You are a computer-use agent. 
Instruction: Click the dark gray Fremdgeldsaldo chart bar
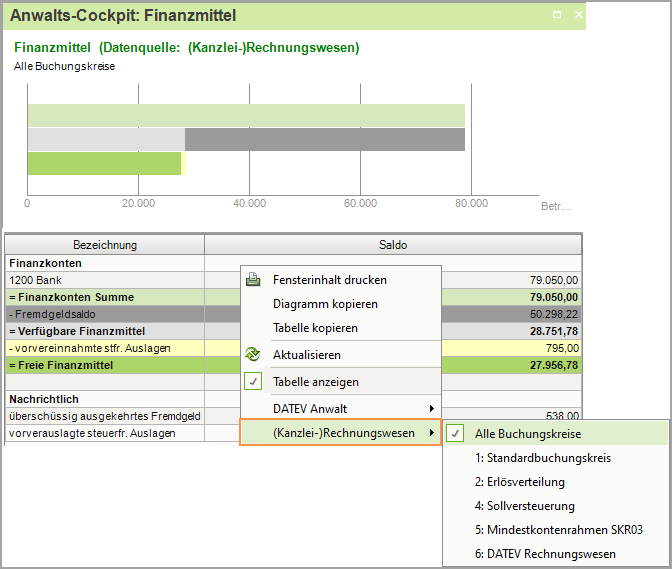pos(324,139)
